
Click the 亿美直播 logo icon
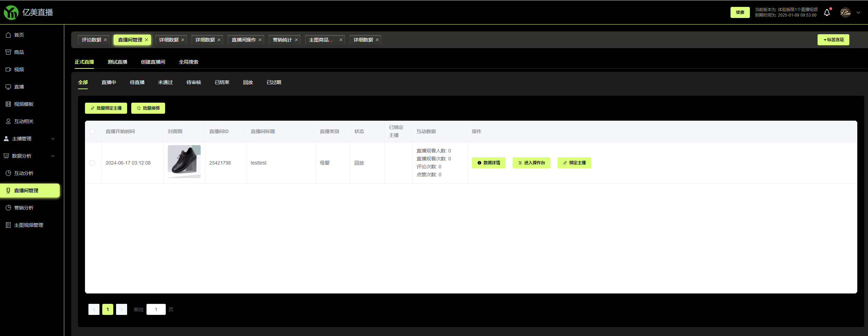tap(11, 13)
